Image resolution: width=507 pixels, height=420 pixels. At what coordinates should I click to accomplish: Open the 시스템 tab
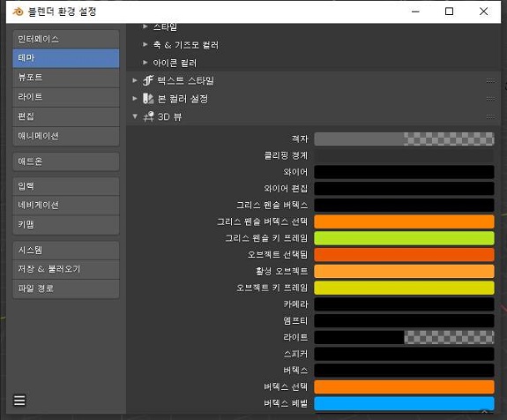(x=66, y=250)
